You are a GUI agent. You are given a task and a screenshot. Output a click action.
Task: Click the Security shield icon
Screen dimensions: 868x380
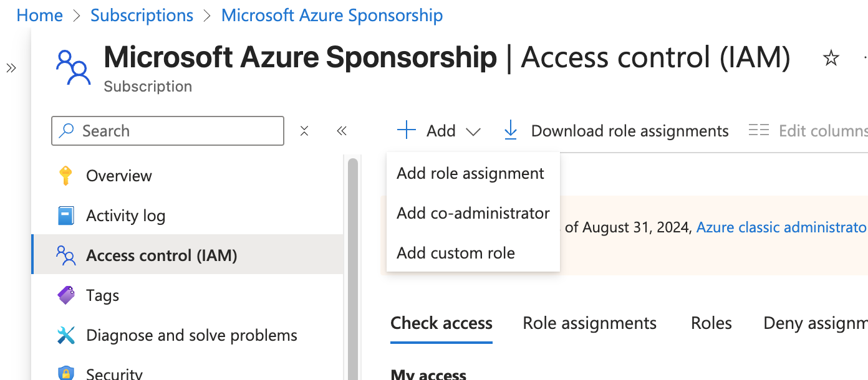(65, 373)
